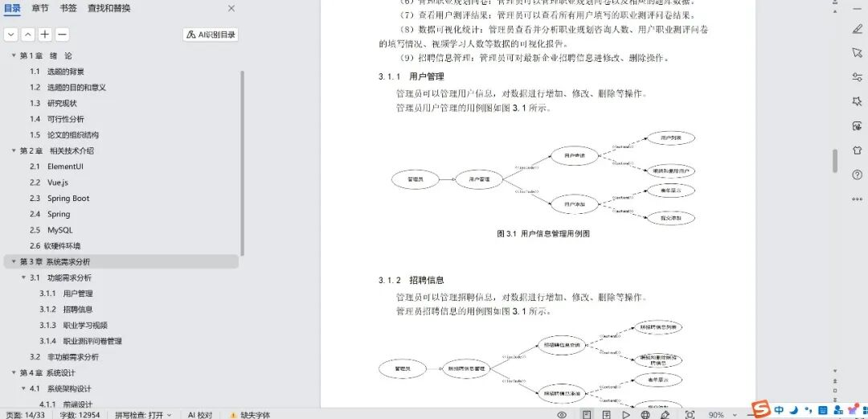Screen dimensions: 868x419
Task: Click the select cursor icon in sidebar
Action: click(x=857, y=52)
